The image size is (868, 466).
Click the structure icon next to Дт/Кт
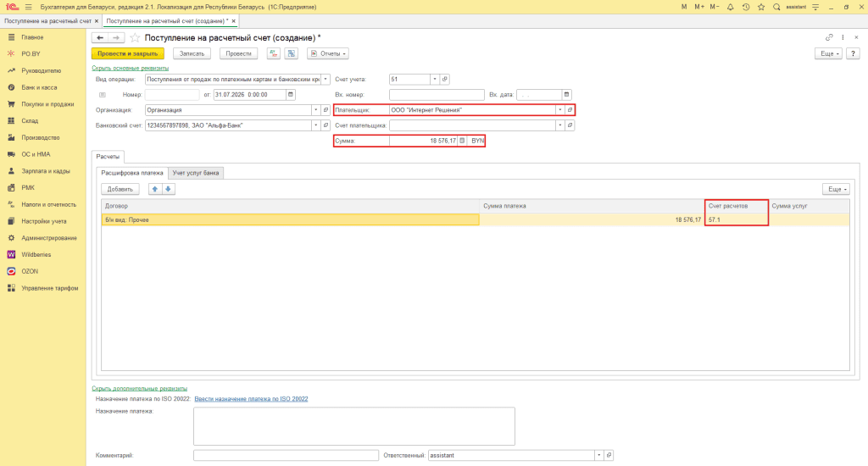click(292, 53)
